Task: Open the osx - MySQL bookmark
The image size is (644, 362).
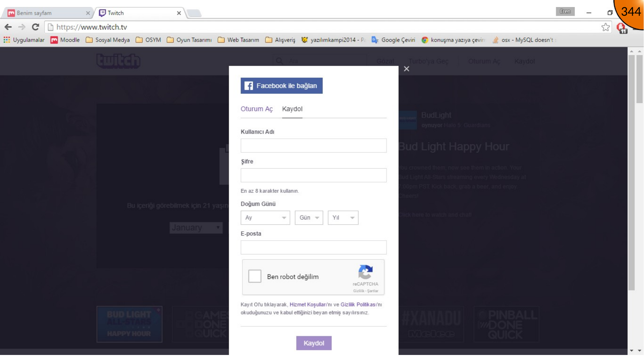Action: tap(524, 40)
